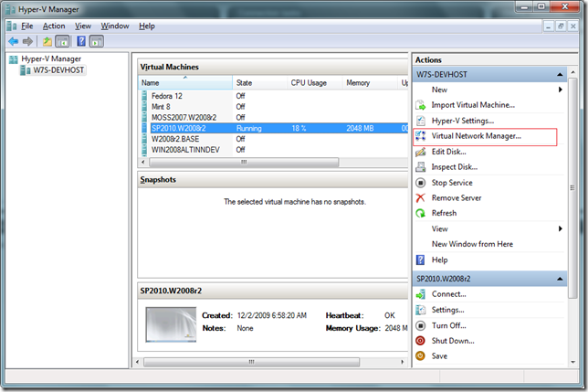Click Stop Service action text
This screenshot has height=392, width=588.
tap(452, 183)
